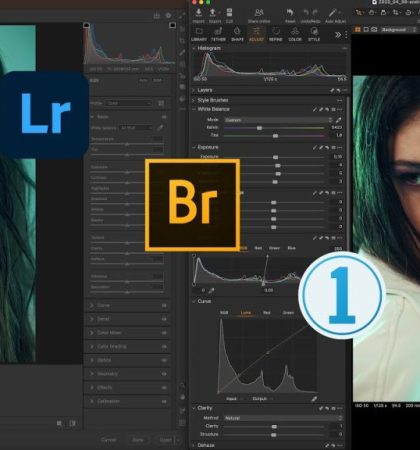
Task: Select the Red tab in Curve tool
Action: [x=267, y=313]
